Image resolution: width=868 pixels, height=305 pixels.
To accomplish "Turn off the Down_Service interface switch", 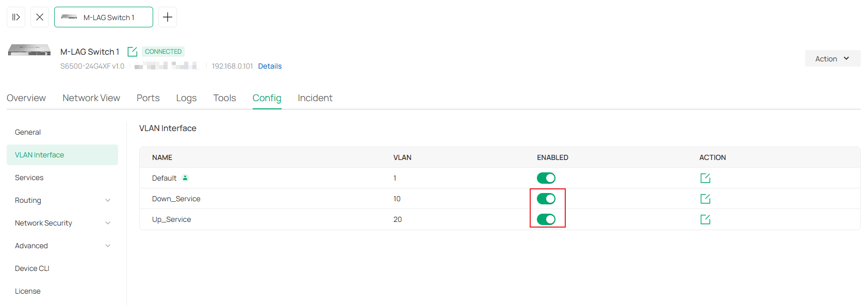I will pyautogui.click(x=546, y=198).
